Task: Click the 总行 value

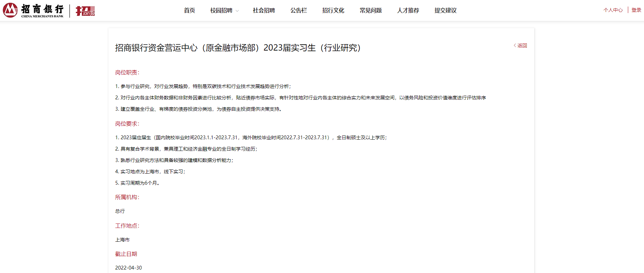Action: coord(120,211)
